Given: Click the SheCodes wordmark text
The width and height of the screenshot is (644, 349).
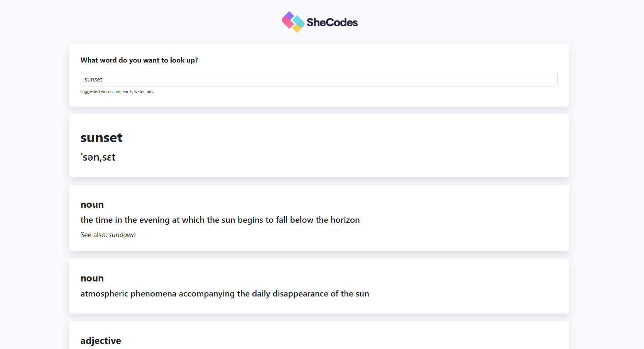Looking at the screenshot, I should click(x=332, y=22).
